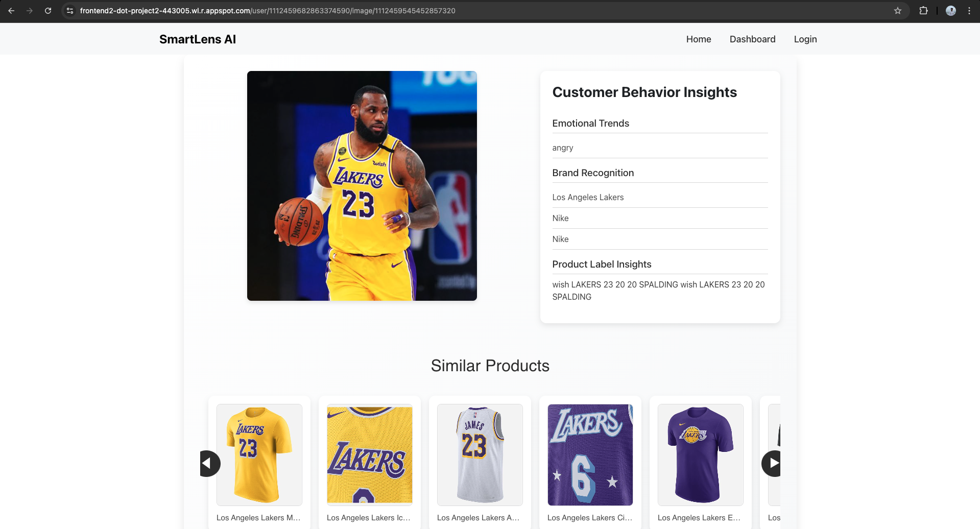Image resolution: width=980 pixels, height=529 pixels.
Task: Open the Chrome profile avatar
Action: [951, 11]
